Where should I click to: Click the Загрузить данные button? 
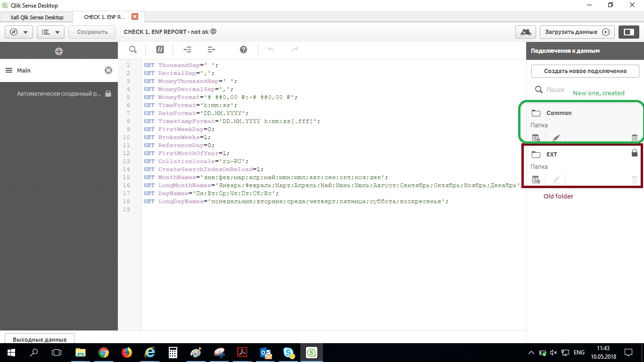tap(577, 32)
